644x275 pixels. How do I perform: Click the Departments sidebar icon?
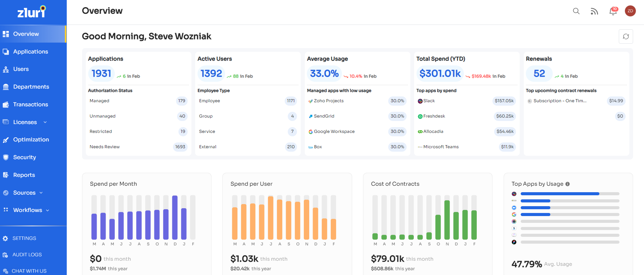pyautogui.click(x=6, y=87)
